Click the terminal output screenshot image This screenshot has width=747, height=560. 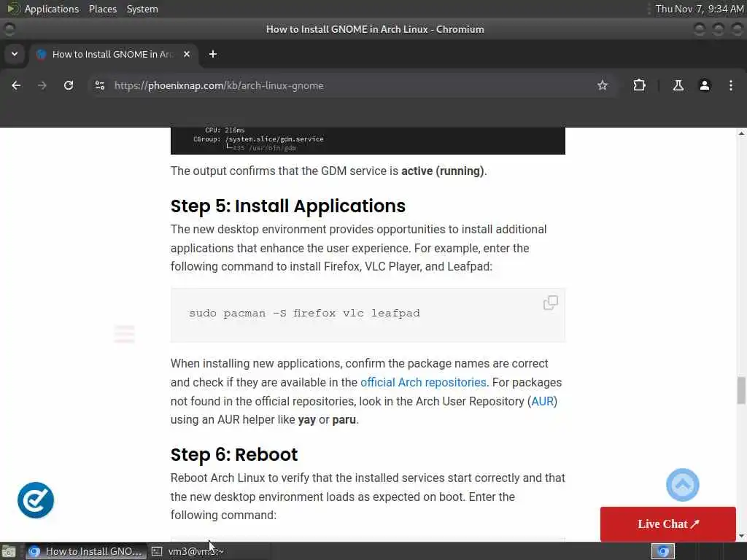(x=368, y=141)
